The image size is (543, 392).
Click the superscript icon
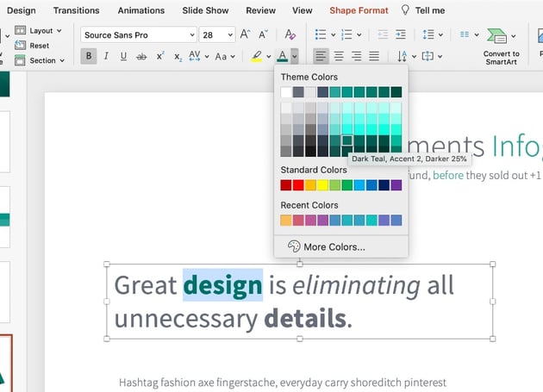pyautogui.click(x=160, y=56)
